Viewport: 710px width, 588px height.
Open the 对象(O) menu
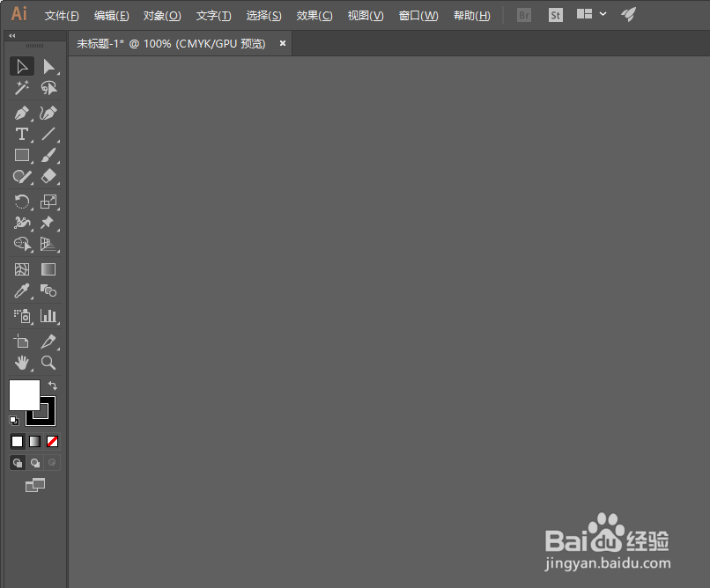[162, 16]
